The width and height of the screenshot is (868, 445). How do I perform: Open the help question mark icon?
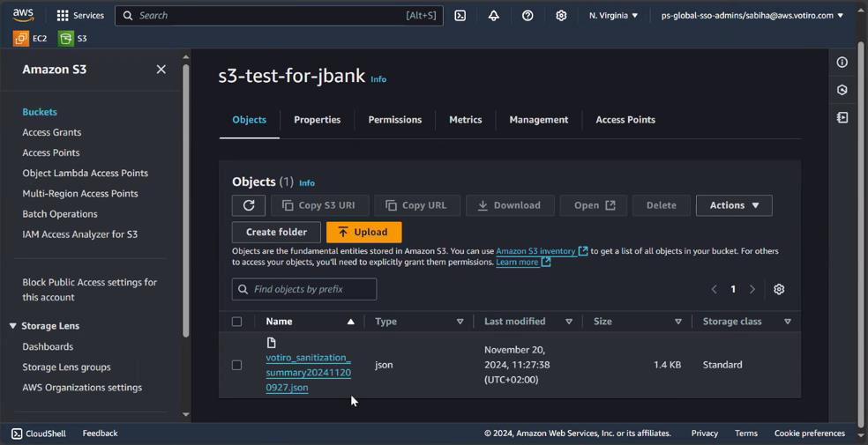tap(528, 16)
